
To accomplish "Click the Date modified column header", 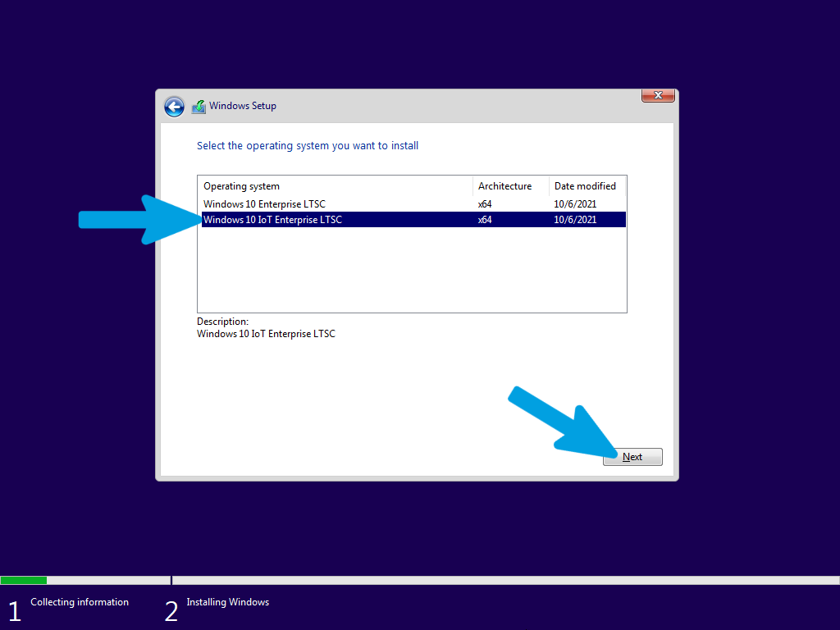I will 587,186.
